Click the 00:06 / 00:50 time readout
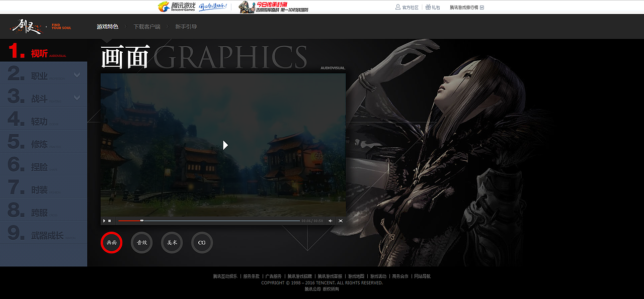 (312, 221)
